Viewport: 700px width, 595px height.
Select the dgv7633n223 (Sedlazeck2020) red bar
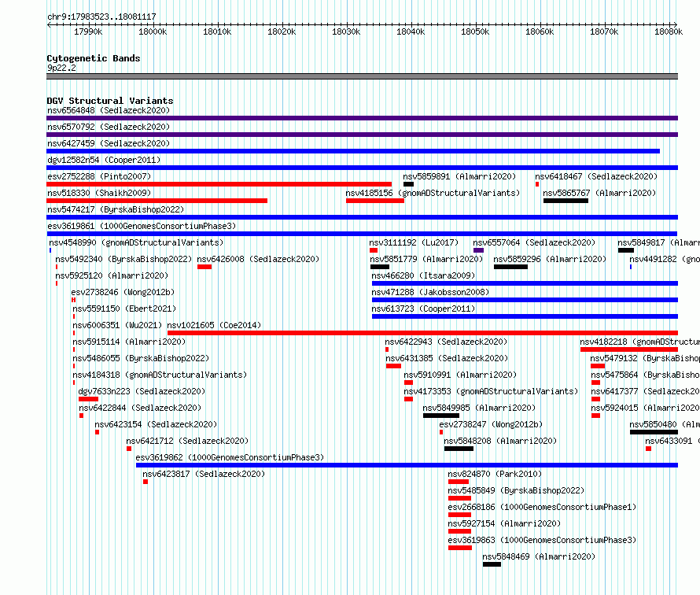point(88,399)
